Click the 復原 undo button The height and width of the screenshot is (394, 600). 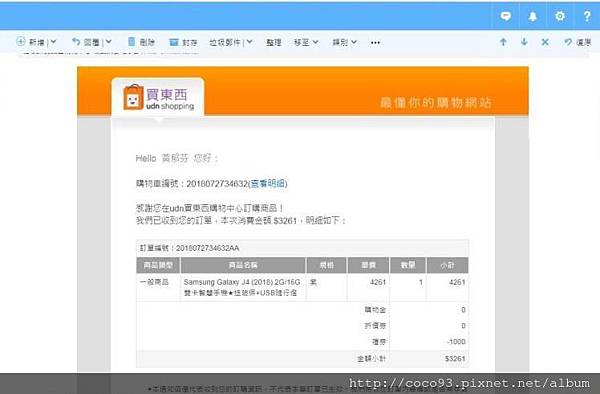click(577, 42)
